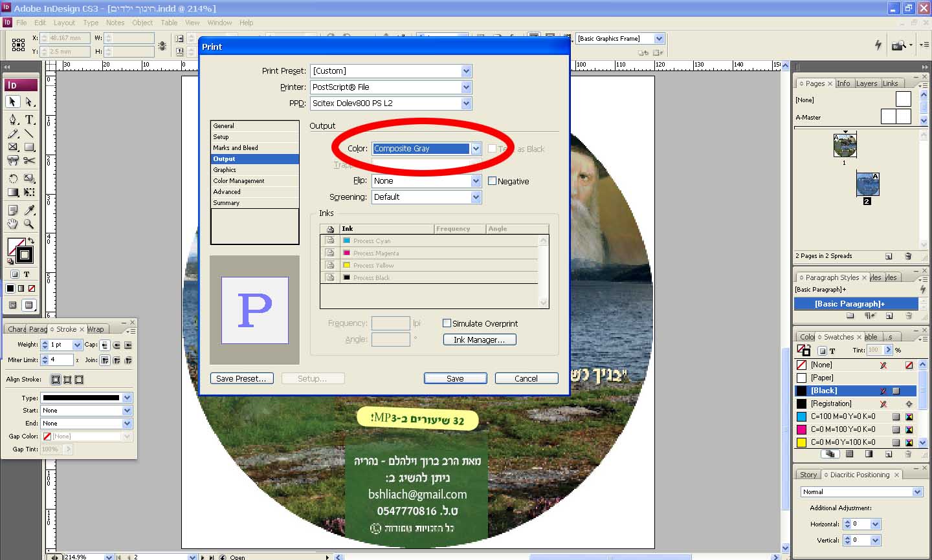Select the Direct Selection tool
The height and width of the screenshot is (560, 932).
click(x=29, y=102)
